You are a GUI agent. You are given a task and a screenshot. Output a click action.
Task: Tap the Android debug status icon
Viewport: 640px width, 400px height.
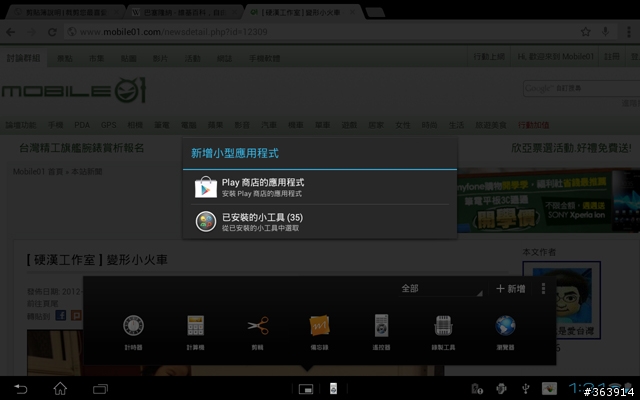pos(501,389)
